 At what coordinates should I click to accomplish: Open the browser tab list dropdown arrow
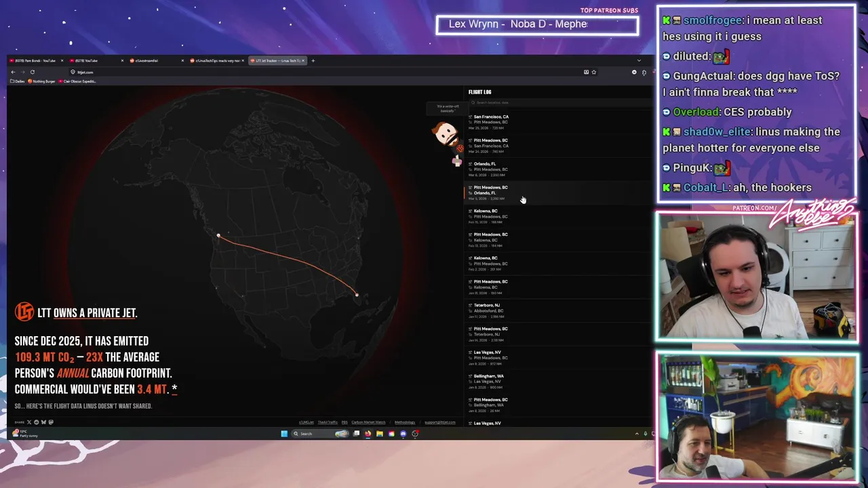click(x=638, y=60)
